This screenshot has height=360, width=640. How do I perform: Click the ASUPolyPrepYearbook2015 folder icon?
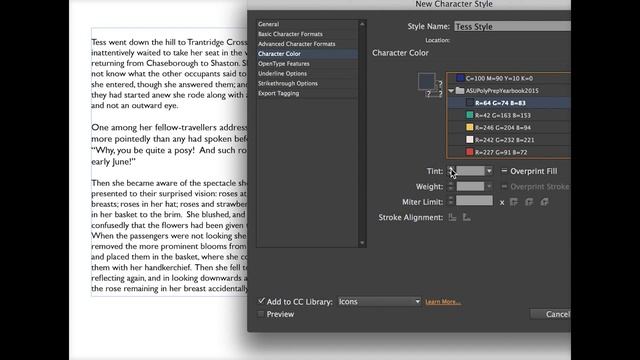tap(460, 91)
